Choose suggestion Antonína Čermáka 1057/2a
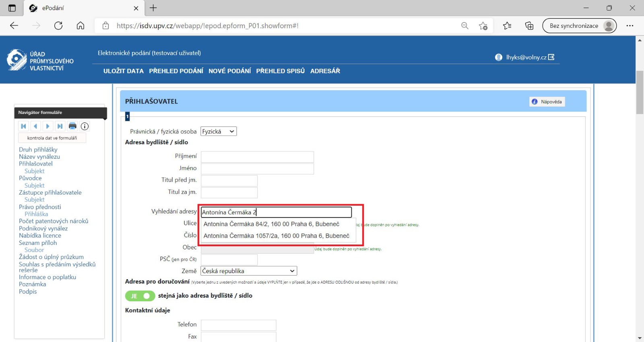The image size is (644, 342). tap(276, 236)
